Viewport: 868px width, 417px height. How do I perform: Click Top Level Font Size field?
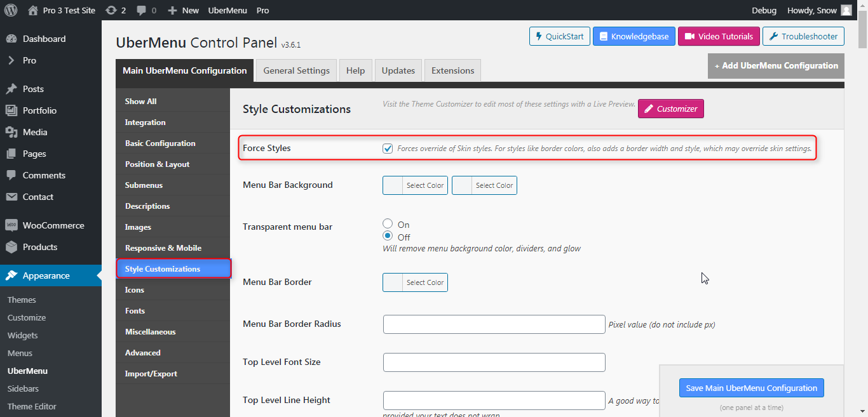(494, 362)
